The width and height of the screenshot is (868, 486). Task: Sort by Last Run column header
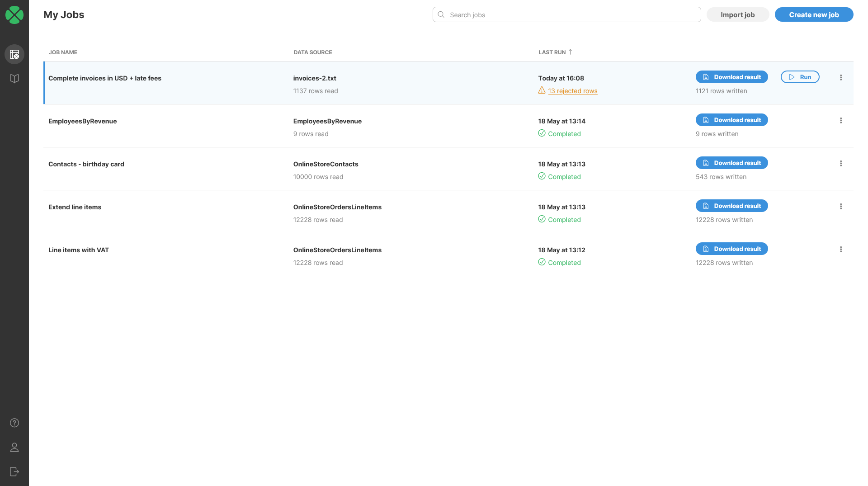coord(552,52)
